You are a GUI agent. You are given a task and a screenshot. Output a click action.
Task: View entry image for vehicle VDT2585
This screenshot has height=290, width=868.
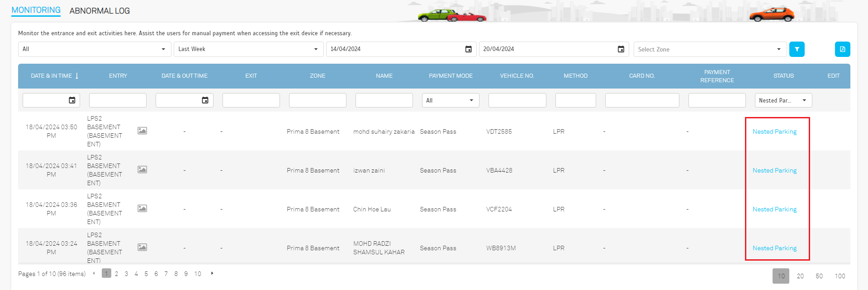point(142,131)
